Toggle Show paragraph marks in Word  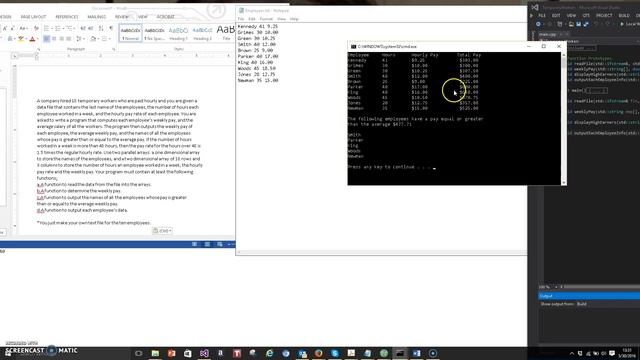point(111,28)
